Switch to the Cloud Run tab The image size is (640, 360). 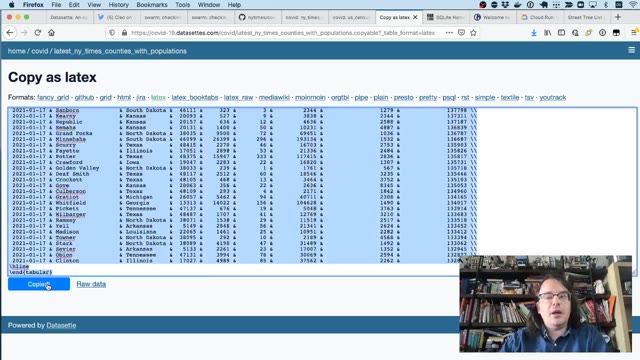pyautogui.click(x=540, y=17)
